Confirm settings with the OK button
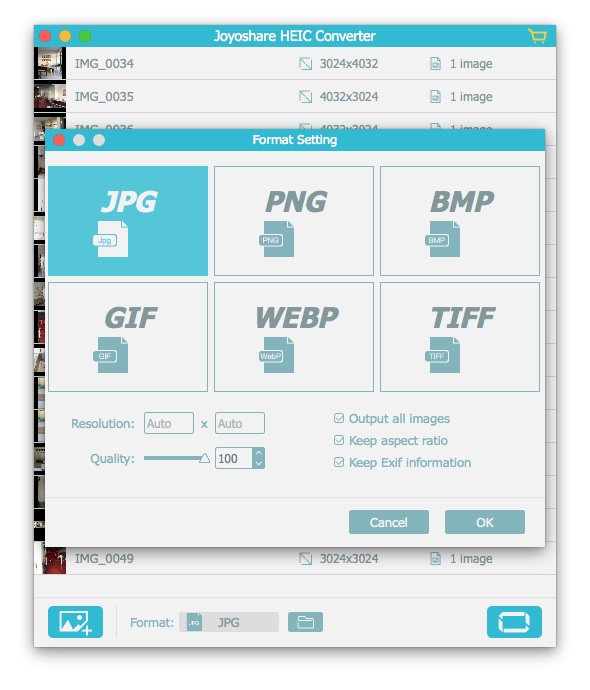 point(484,522)
